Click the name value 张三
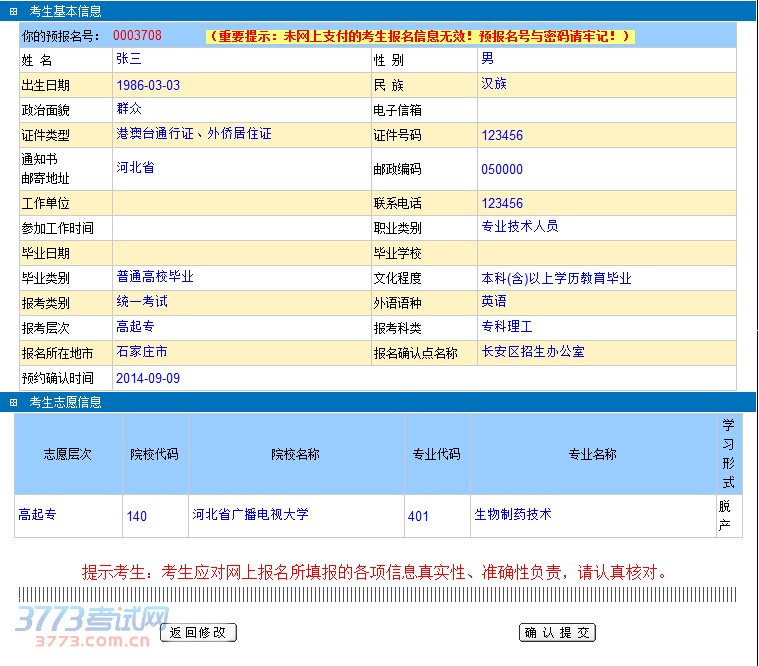The height and width of the screenshot is (666, 759). 129,59
